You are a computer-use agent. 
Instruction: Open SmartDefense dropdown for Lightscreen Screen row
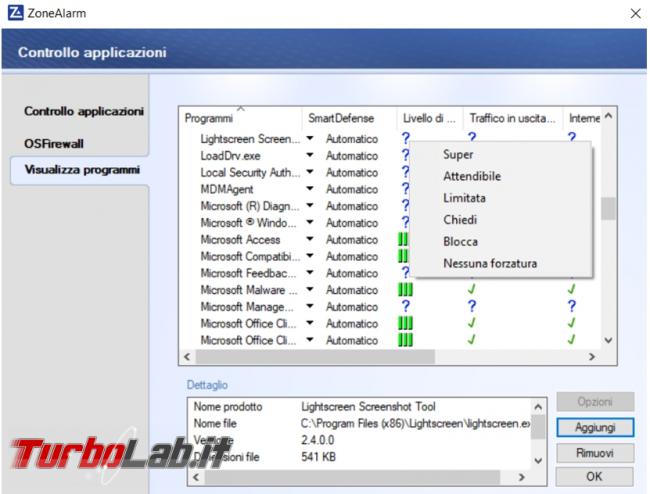[310, 138]
